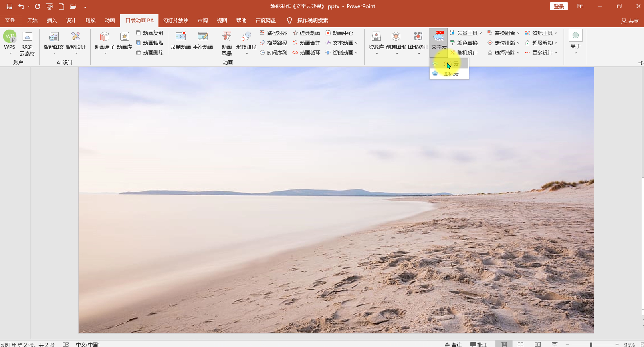Start slideshow from beginning icon
Screen dimensions: 644x347
coord(50,6)
